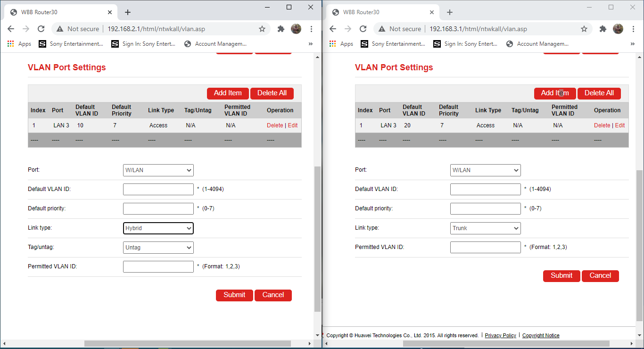Open the Sony Entertainment bookmark icon
The image size is (644, 349).
click(x=43, y=44)
